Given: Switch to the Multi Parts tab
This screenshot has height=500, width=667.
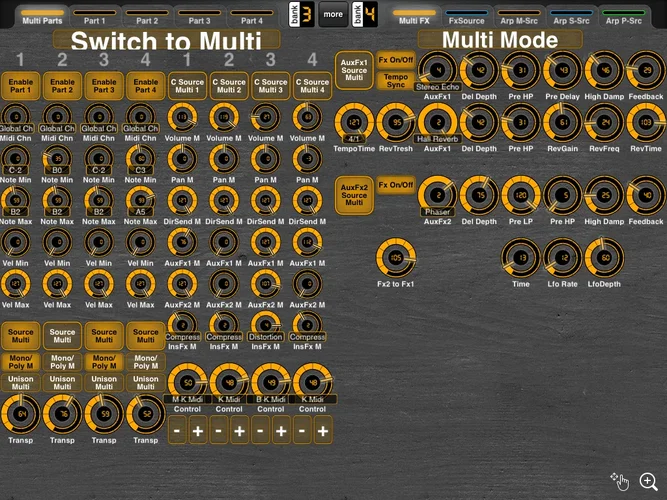Looking at the screenshot, I should [x=42, y=17].
